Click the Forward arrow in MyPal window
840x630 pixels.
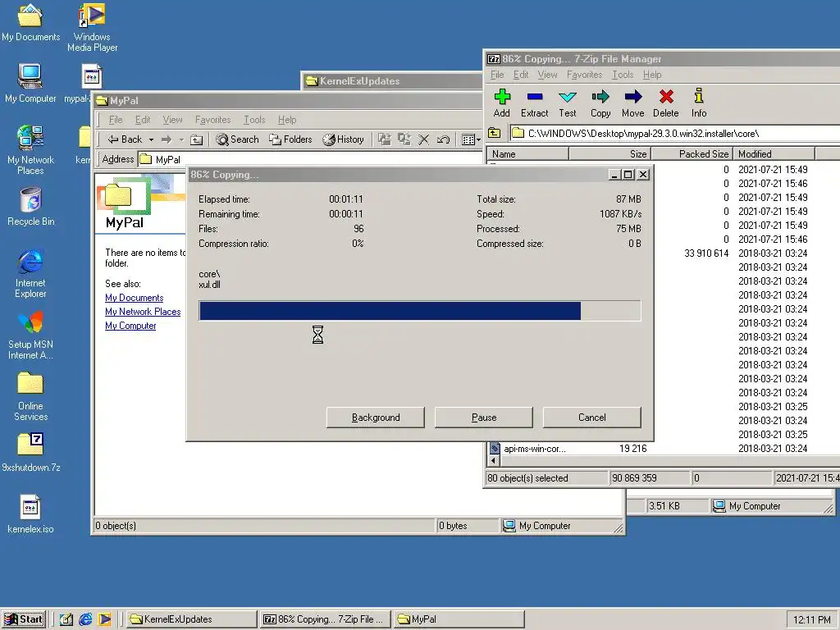tap(167, 139)
